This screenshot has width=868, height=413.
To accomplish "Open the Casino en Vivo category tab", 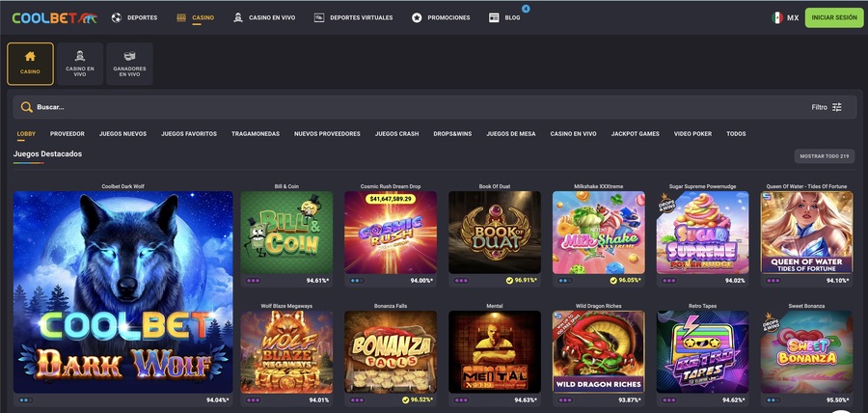I will tap(573, 134).
